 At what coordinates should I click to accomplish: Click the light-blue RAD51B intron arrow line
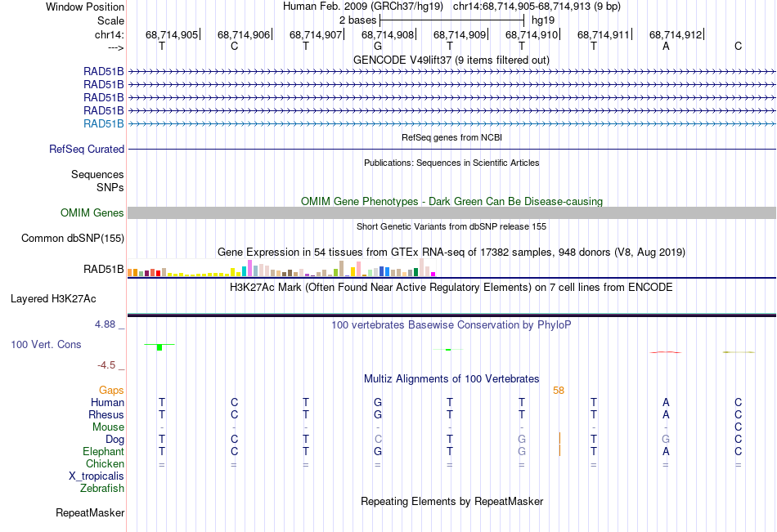[x=451, y=124]
